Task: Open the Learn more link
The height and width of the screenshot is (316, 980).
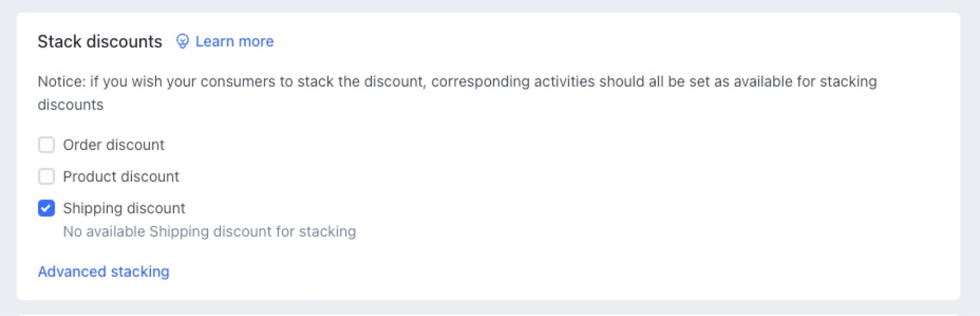Action: pyautogui.click(x=234, y=42)
